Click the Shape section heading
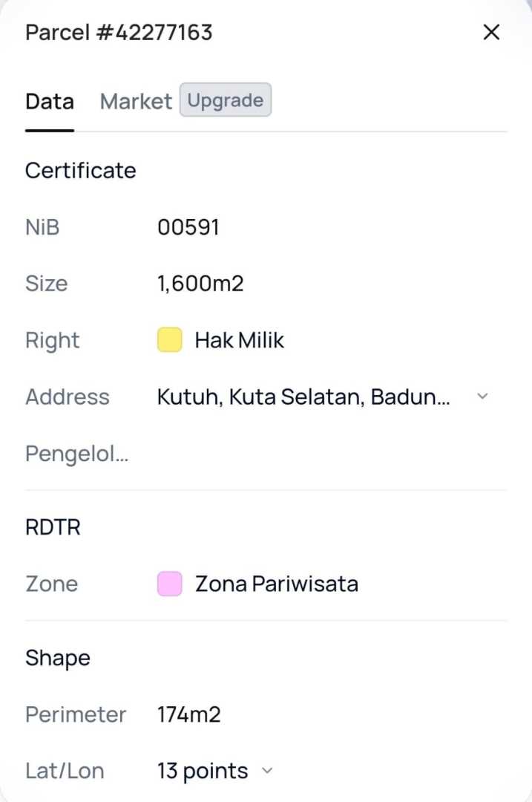Screen dimensions: 532x802 58,658
